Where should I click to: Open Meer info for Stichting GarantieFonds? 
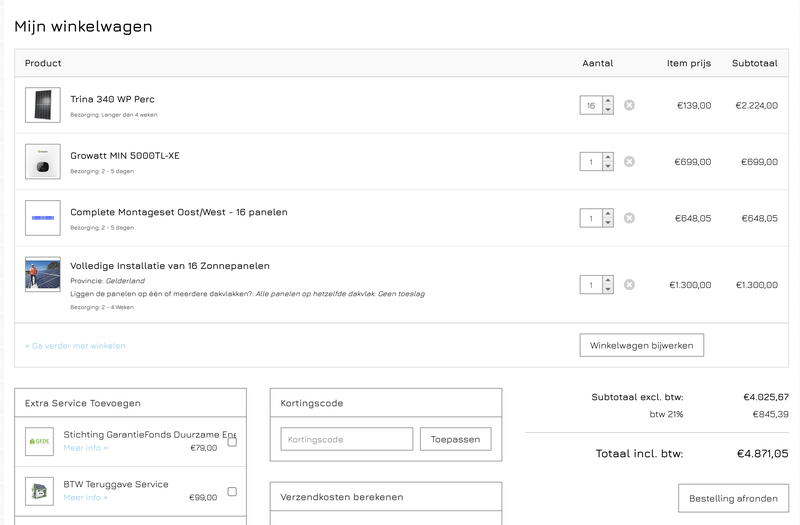point(86,448)
